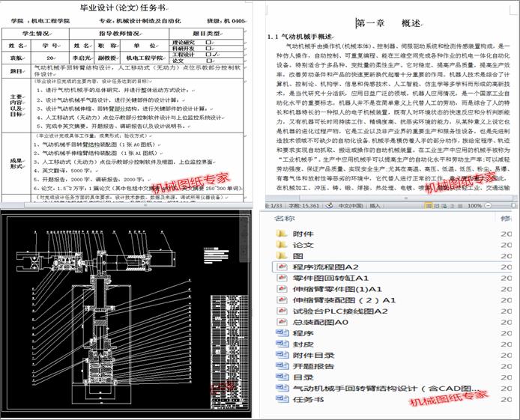The width and height of the screenshot is (520, 420).
Task: Select the 零件图回转缸A1 drawing file
Action: [322, 278]
